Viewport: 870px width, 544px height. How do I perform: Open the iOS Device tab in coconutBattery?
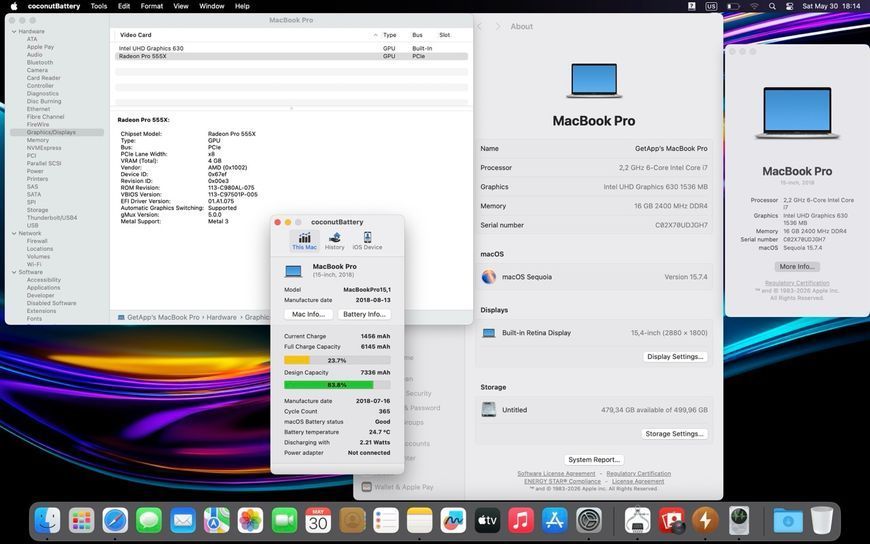367,241
